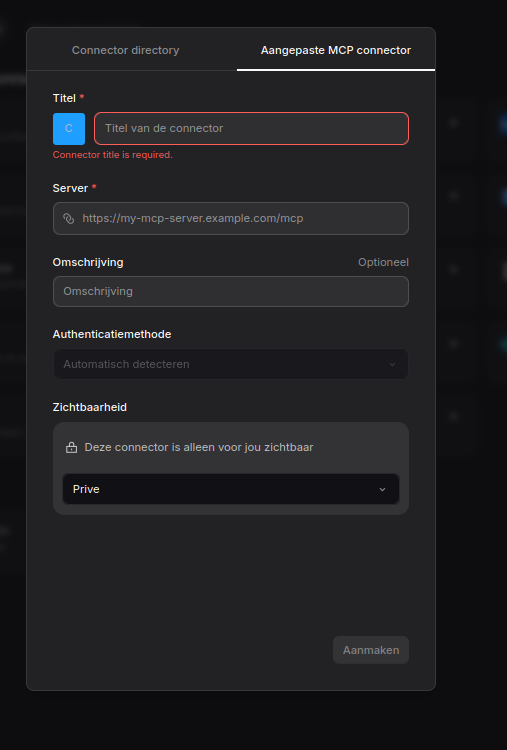Click the chevron arrow beside Prive
This screenshot has height=750, width=507.
click(382, 489)
